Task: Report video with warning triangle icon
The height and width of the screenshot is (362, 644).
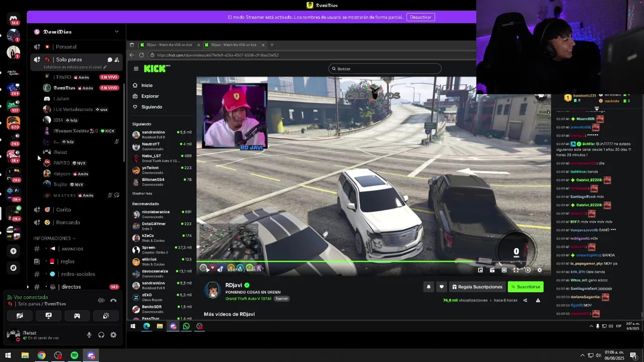Action: (x=538, y=300)
